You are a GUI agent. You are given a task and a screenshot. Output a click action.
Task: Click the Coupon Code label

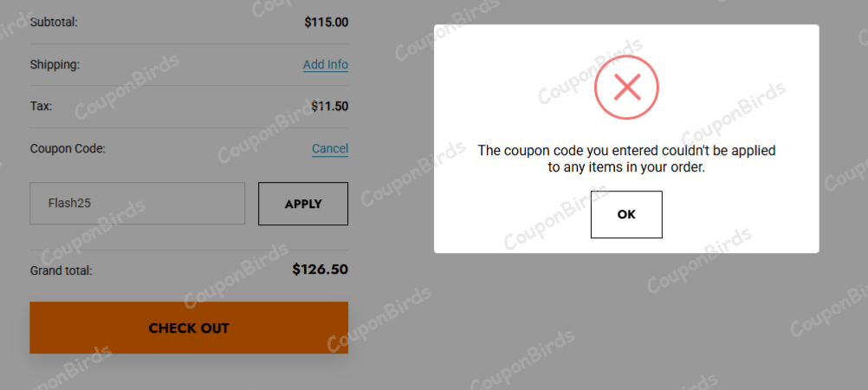click(x=68, y=148)
